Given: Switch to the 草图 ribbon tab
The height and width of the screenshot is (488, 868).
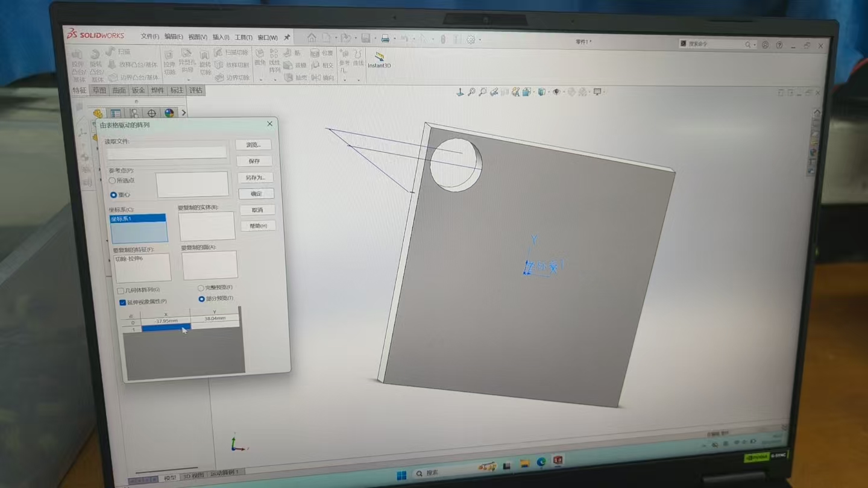Looking at the screenshot, I should tap(99, 90).
